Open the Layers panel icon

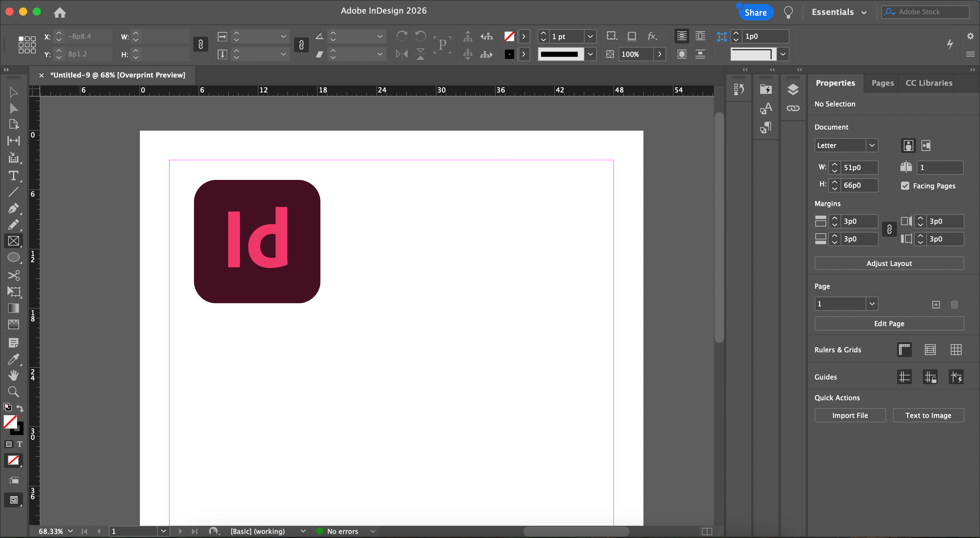click(x=793, y=89)
